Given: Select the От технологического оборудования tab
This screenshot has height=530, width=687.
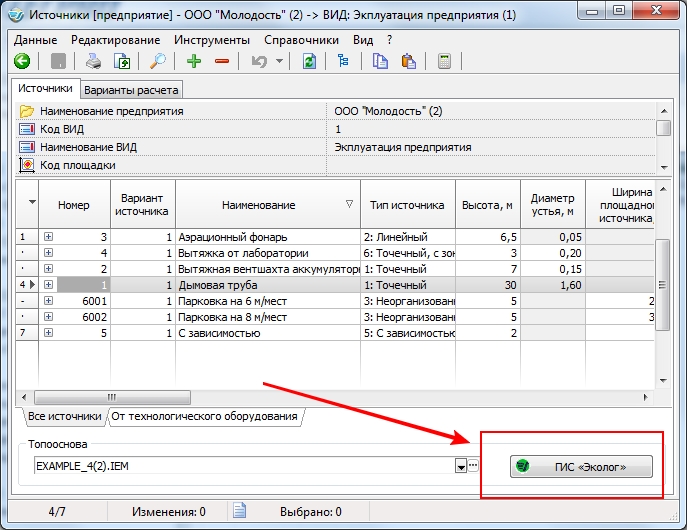Looking at the screenshot, I should click(204, 416).
